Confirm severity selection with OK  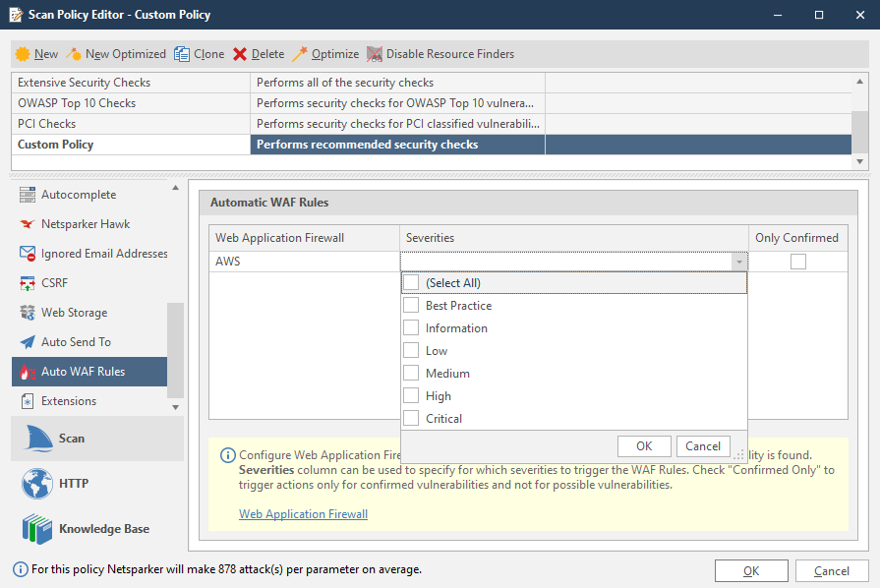[x=644, y=445]
